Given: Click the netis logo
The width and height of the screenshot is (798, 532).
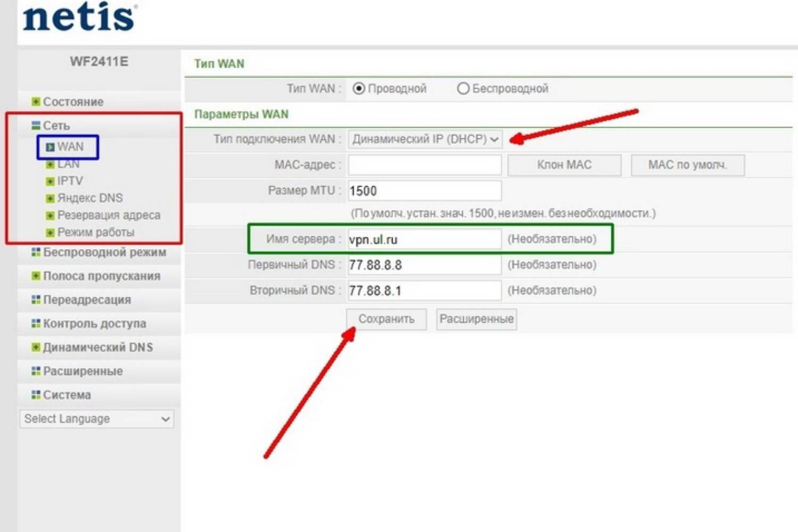Looking at the screenshot, I should pyautogui.click(x=80, y=17).
